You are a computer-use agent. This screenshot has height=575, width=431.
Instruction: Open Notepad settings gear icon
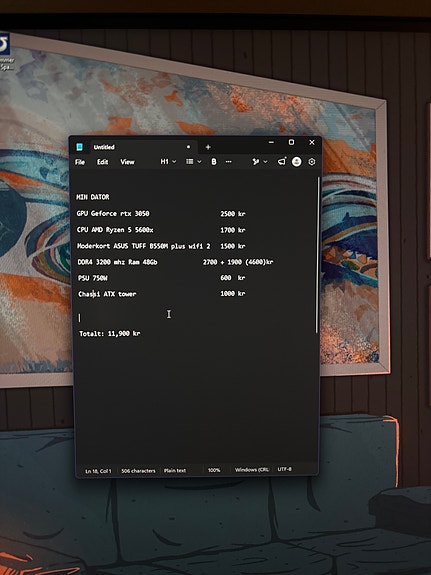311,162
